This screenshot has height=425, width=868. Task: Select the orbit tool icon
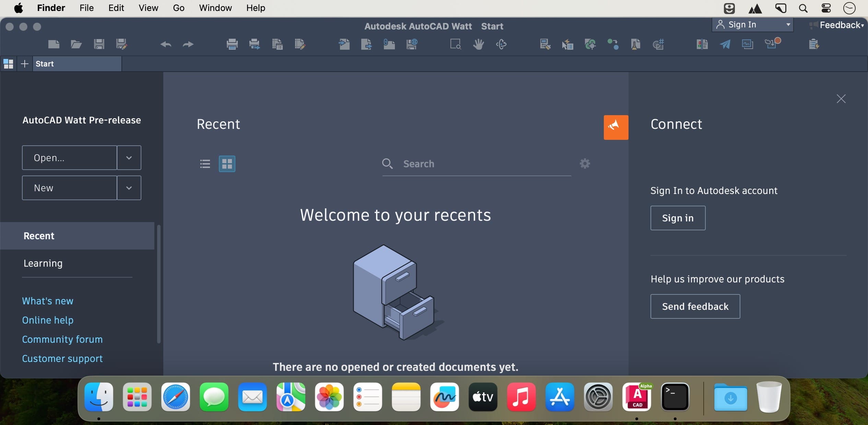(501, 44)
